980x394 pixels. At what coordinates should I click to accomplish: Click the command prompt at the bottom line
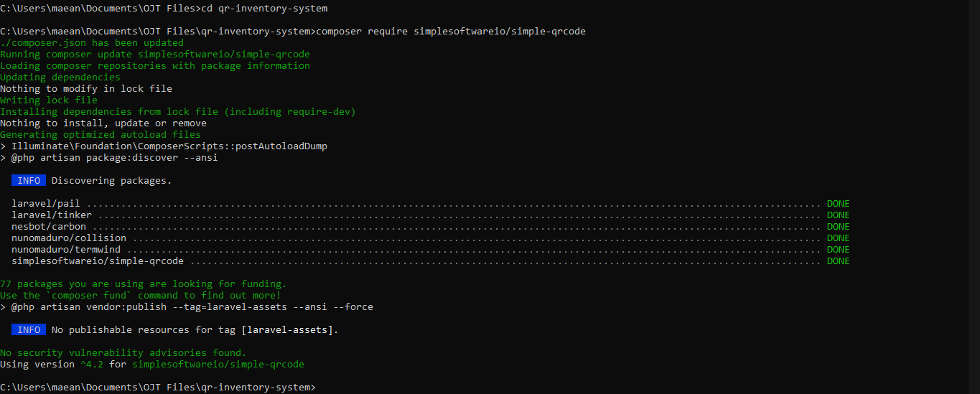tap(158, 387)
